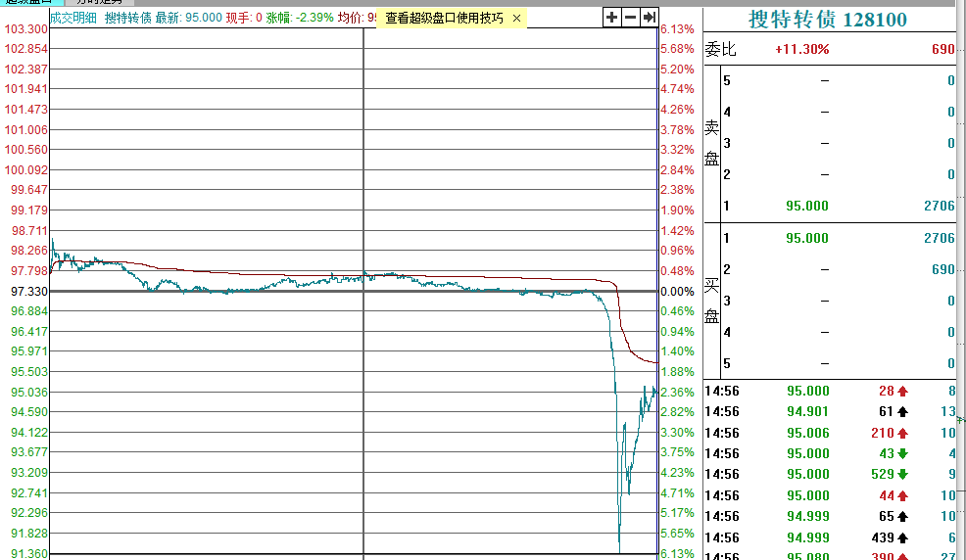The height and width of the screenshot is (560, 966).
Task: Click black up arrow beside volume 61
Action: (902, 412)
